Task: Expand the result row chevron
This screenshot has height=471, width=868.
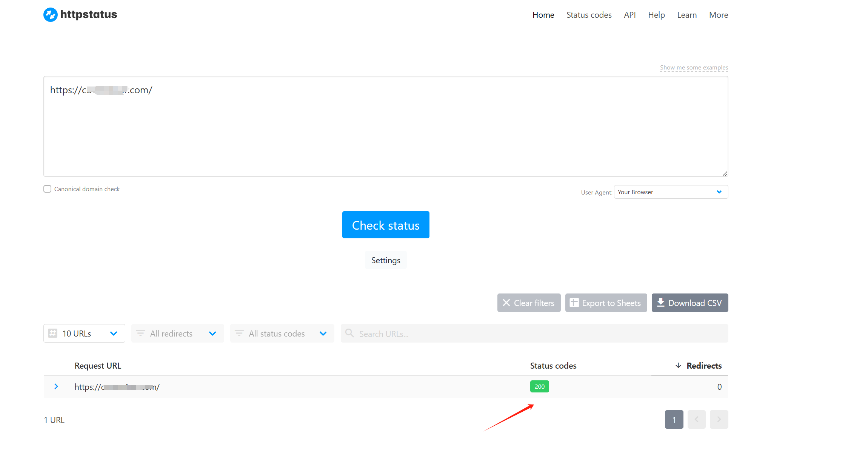Action: pos(56,386)
